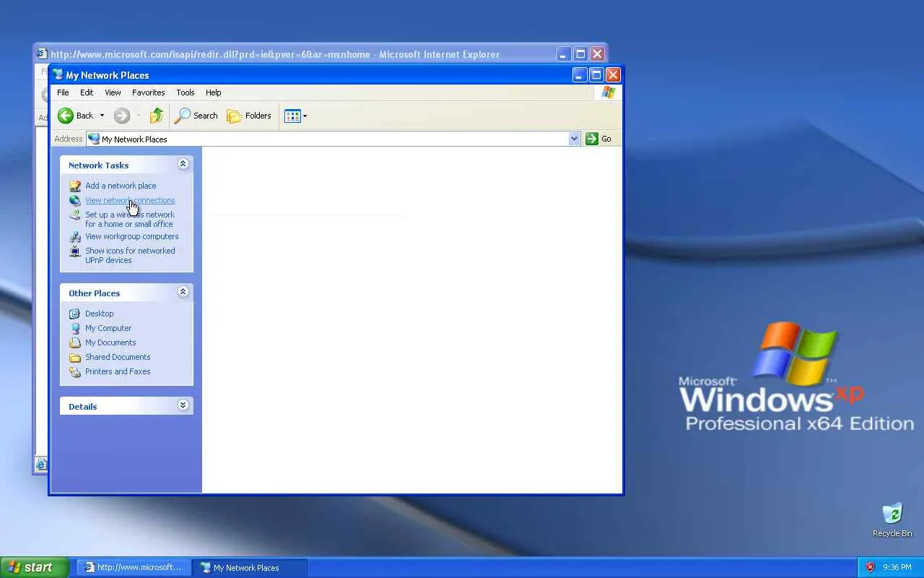Click the Go button beside the address bar
924x578 pixels.
pos(598,139)
